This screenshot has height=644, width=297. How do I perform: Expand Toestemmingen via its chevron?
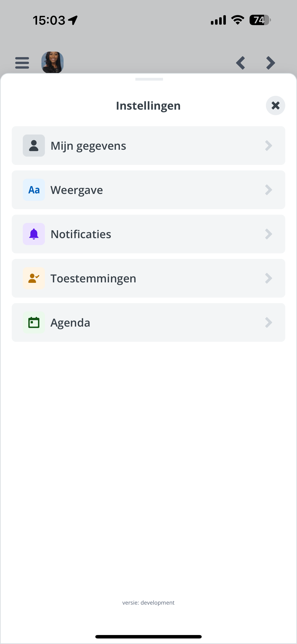click(x=268, y=278)
